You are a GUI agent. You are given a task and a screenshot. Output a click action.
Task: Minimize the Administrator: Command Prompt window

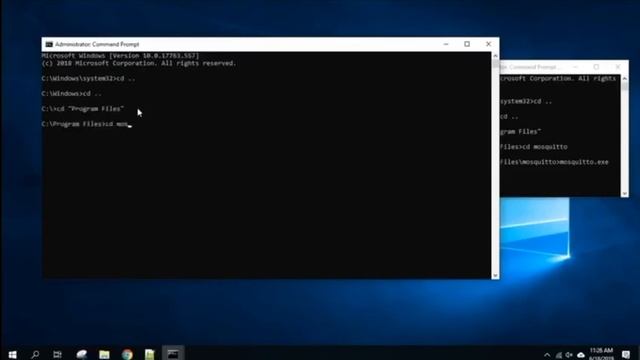click(x=446, y=44)
